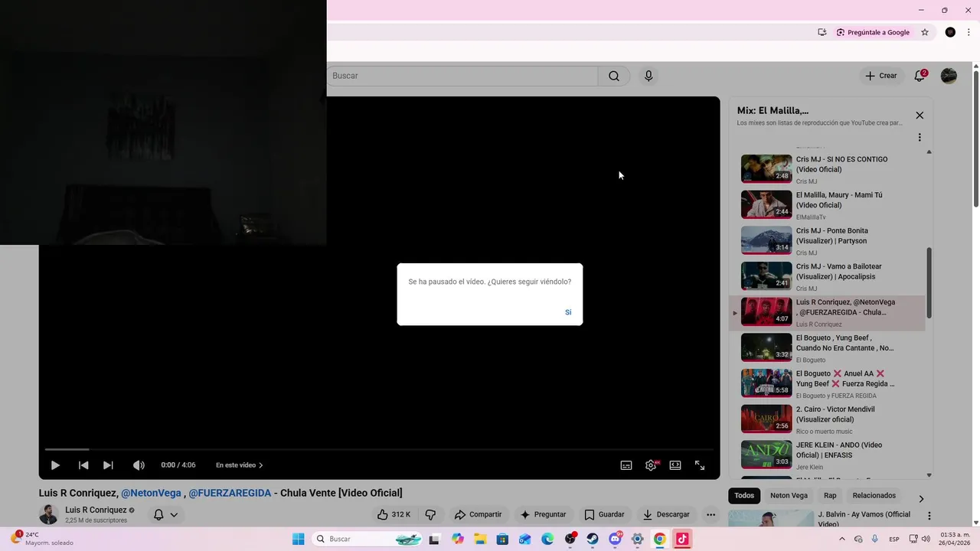Open the Luis R Conriquez channel avatar
The image size is (980, 551).
pyautogui.click(x=49, y=514)
